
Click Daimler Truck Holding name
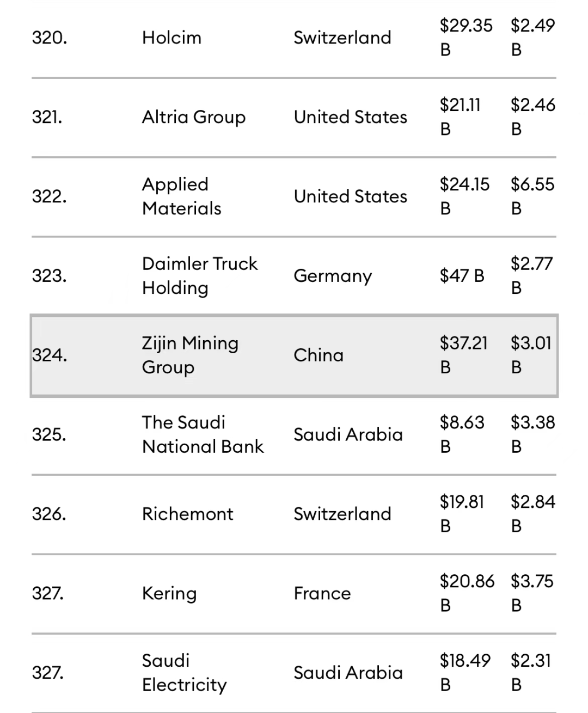tap(199, 276)
